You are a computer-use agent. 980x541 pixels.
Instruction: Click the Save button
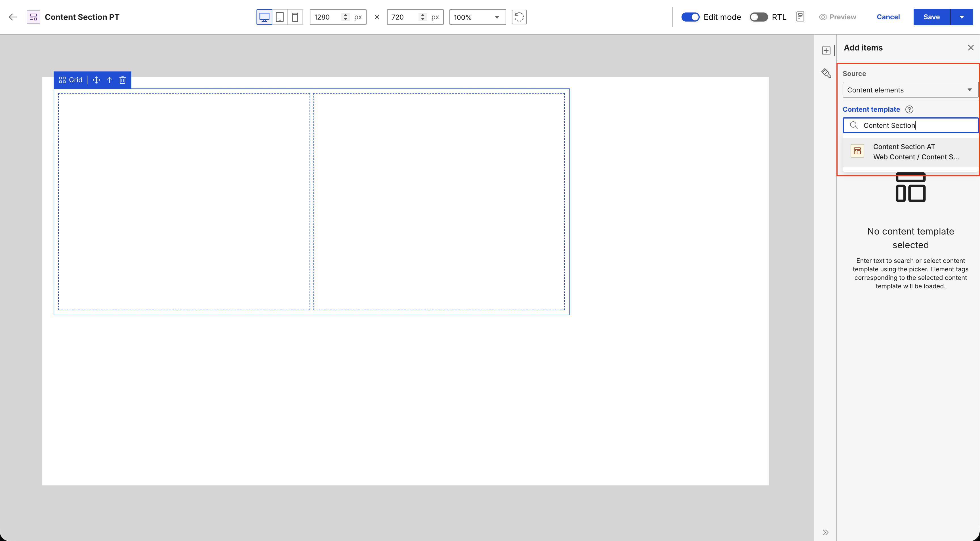[931, 17]
